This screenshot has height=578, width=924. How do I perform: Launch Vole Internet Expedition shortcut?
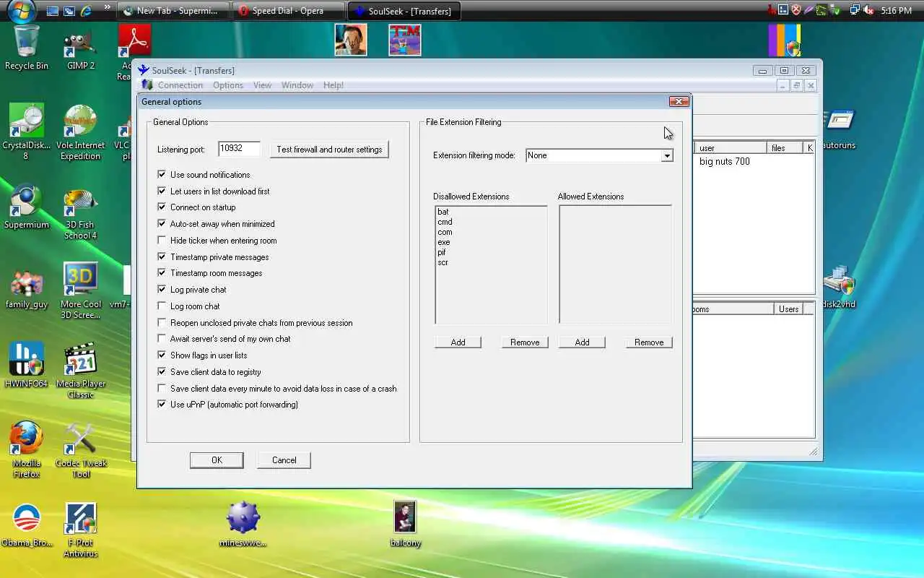(80, 132)
